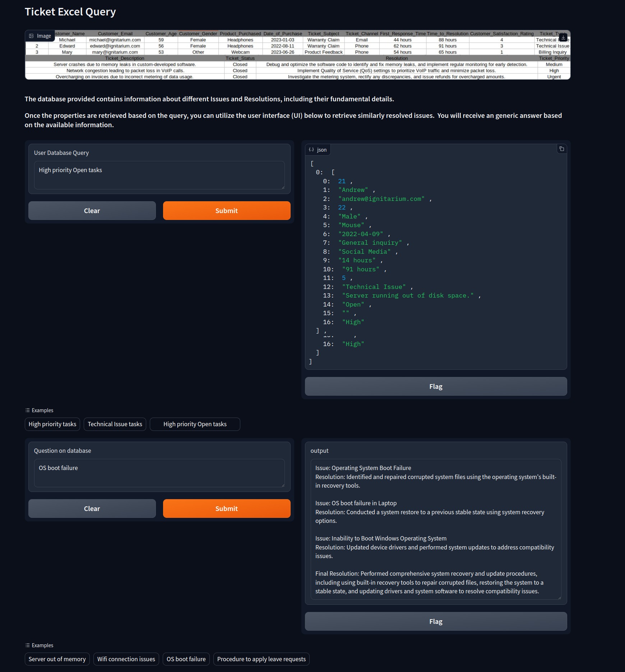The width and height of the screenshot is (625, 672).
Task: Submit the User Database Query
Action: (x=226, y=211)
